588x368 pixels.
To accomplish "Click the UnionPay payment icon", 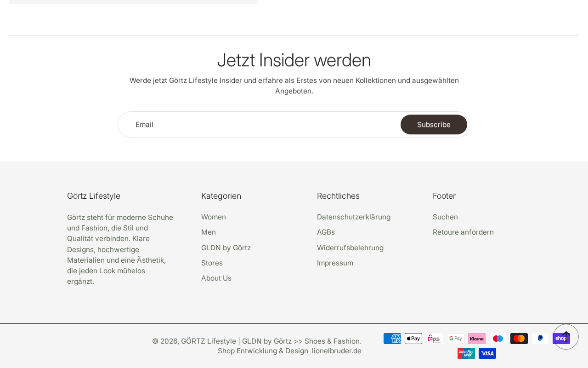I will pos(466,353).
